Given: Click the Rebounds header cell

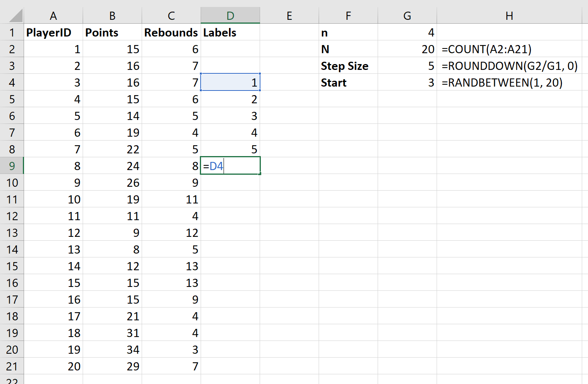Looking at the screenshot, I should pyautogui.click(x=171, y=33).
